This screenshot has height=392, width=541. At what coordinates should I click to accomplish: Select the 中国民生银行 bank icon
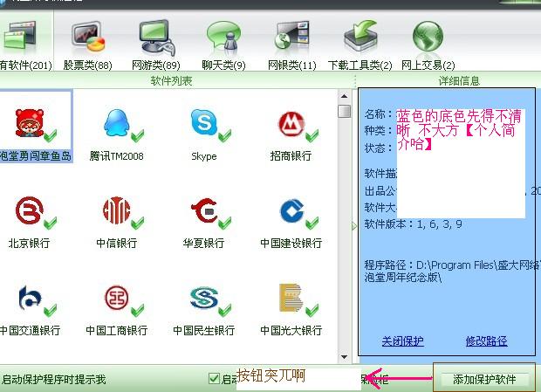pos(204,298)
